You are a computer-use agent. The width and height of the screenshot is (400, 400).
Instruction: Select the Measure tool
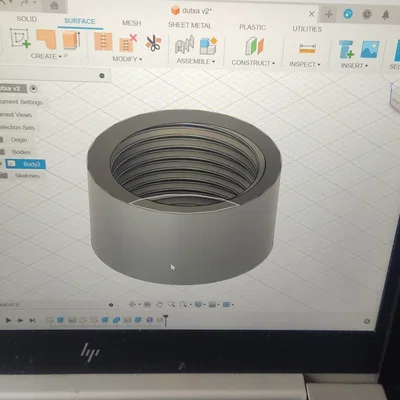(307, 49)
